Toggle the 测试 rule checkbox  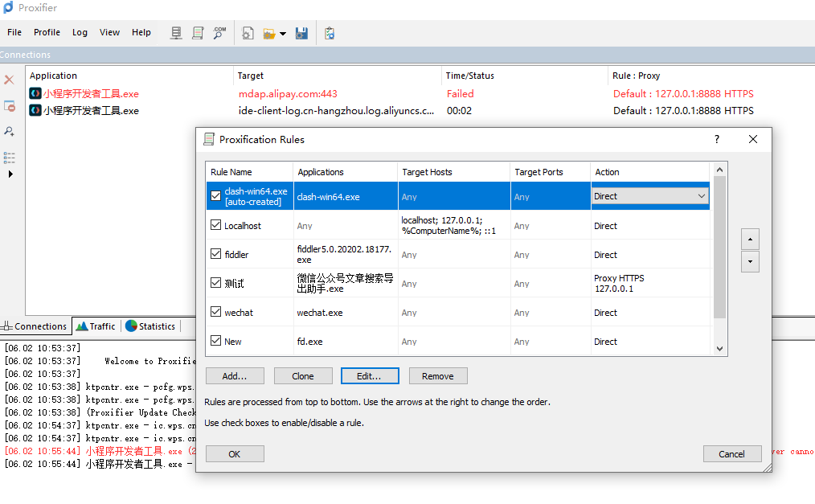pyautogui.click(x=215, y=283)
